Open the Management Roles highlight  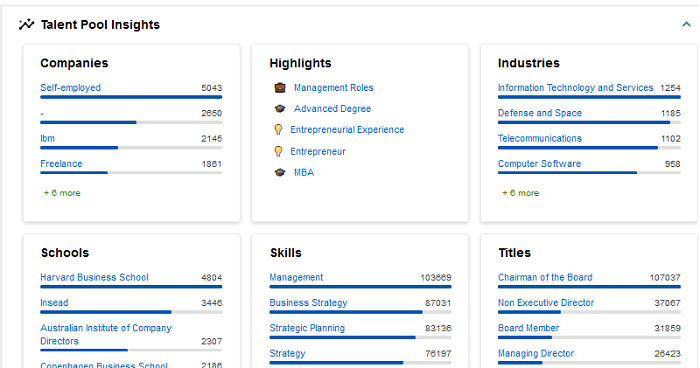[333, 88]
